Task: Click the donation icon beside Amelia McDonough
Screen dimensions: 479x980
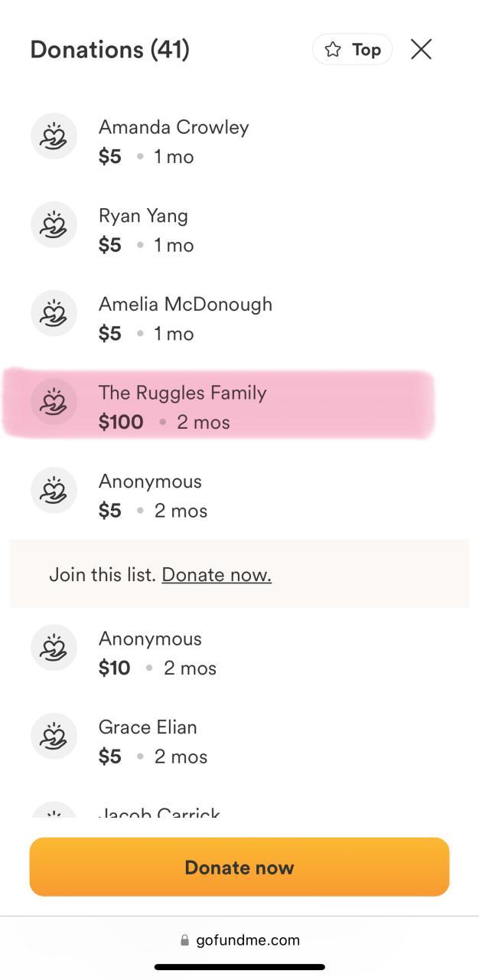Action: 54,313
